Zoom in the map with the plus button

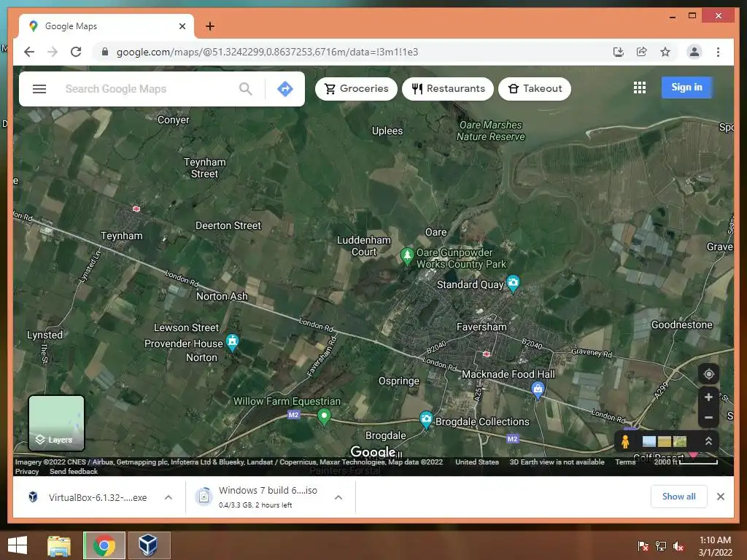708,397
